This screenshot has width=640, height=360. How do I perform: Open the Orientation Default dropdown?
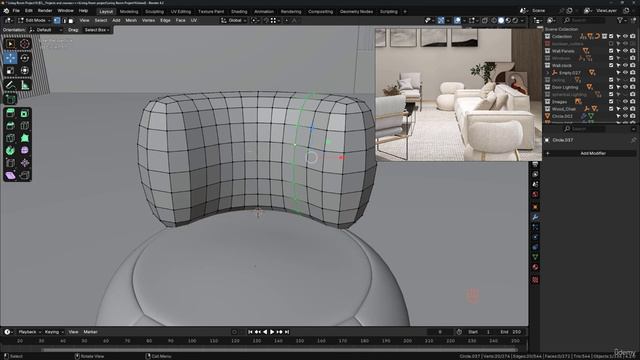[x=46, y=30]
